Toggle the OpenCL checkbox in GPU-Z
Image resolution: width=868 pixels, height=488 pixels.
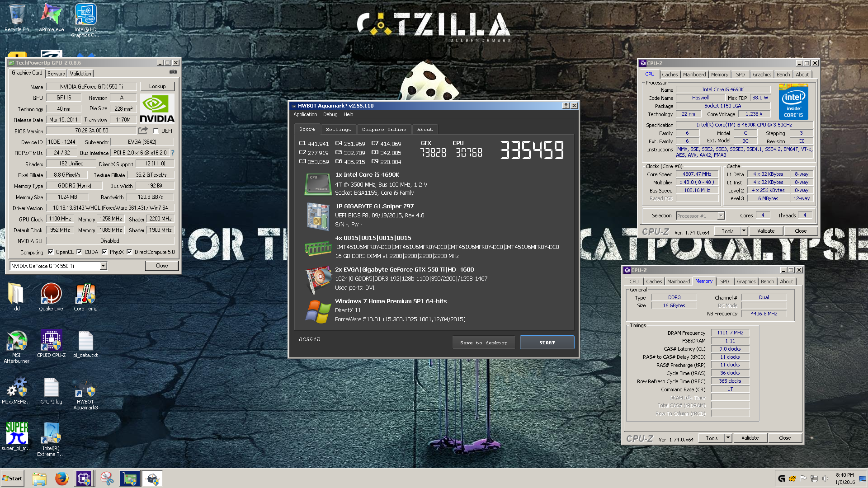[x=51, y=252]
